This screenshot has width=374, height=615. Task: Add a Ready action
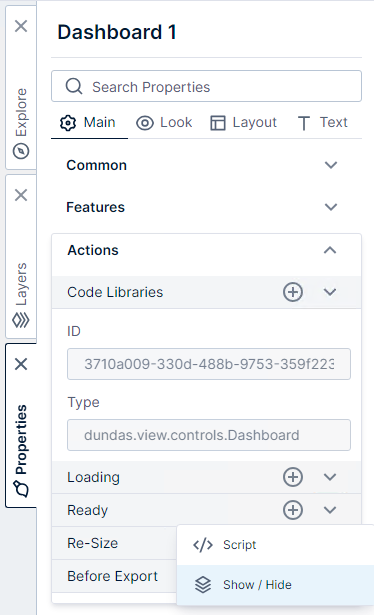[293, 510]
